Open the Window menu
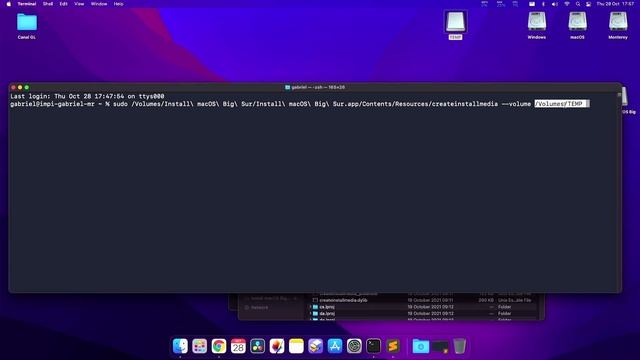The image size is (640, 360). 99,4
